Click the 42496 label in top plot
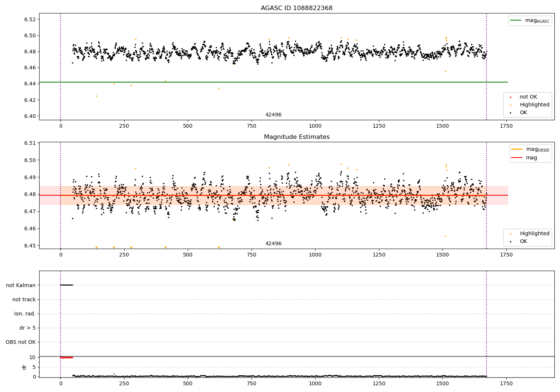Viewport: 560px width, 392px height. tap(273, 115)
